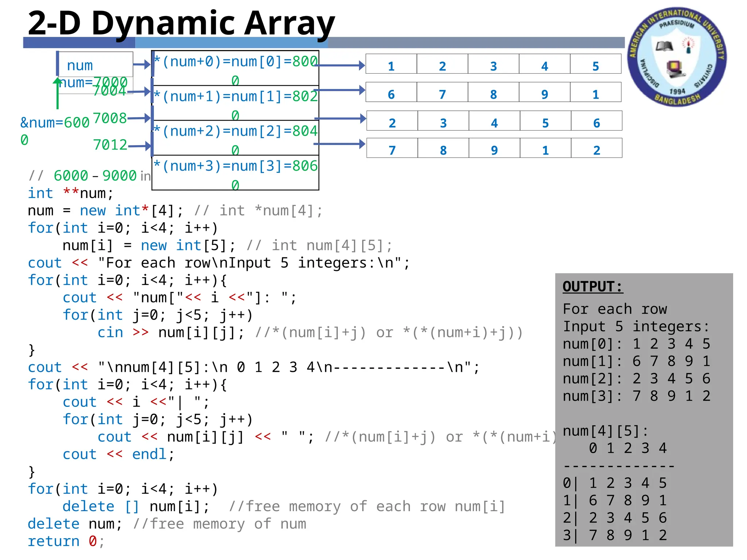Click the cout "num["<< i <<"]: " code line
The width and height of the screenshot is (747, 560).
(x=179, y=298)
